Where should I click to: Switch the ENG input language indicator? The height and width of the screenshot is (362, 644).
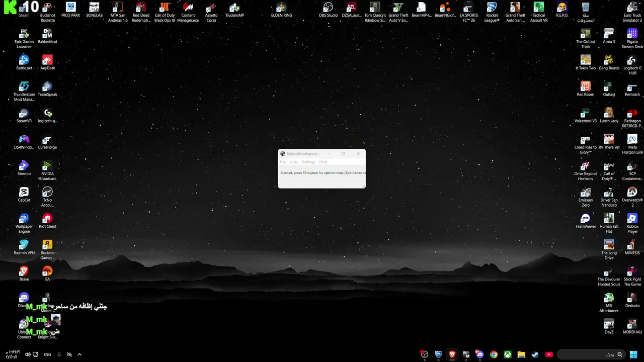(47, 354)
